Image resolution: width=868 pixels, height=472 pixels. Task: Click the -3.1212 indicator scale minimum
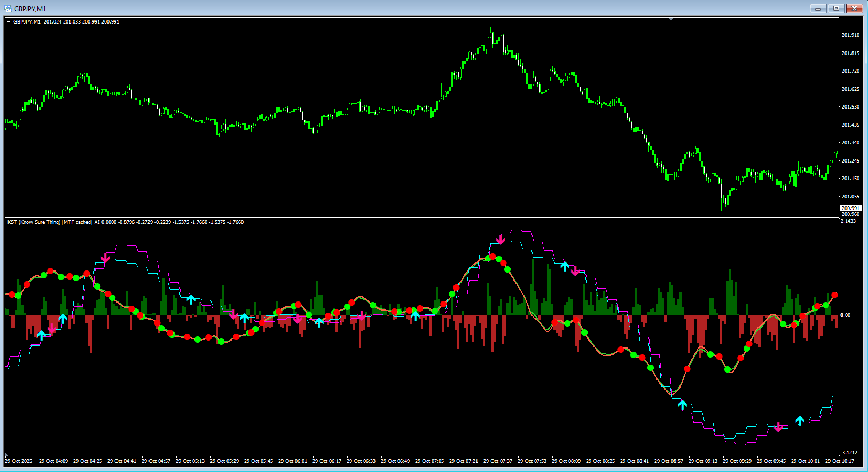(x=849, y=453)
